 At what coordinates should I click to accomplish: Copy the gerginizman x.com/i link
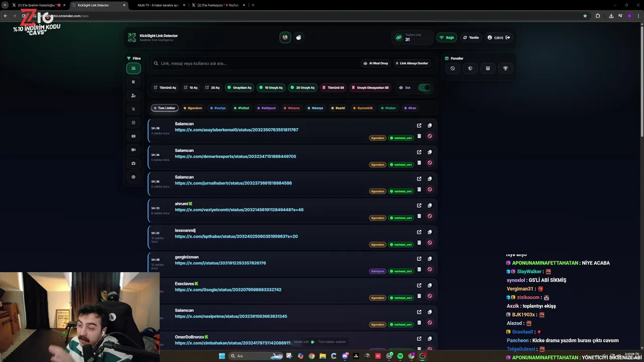pyautogui.click(x=430, y=259)
